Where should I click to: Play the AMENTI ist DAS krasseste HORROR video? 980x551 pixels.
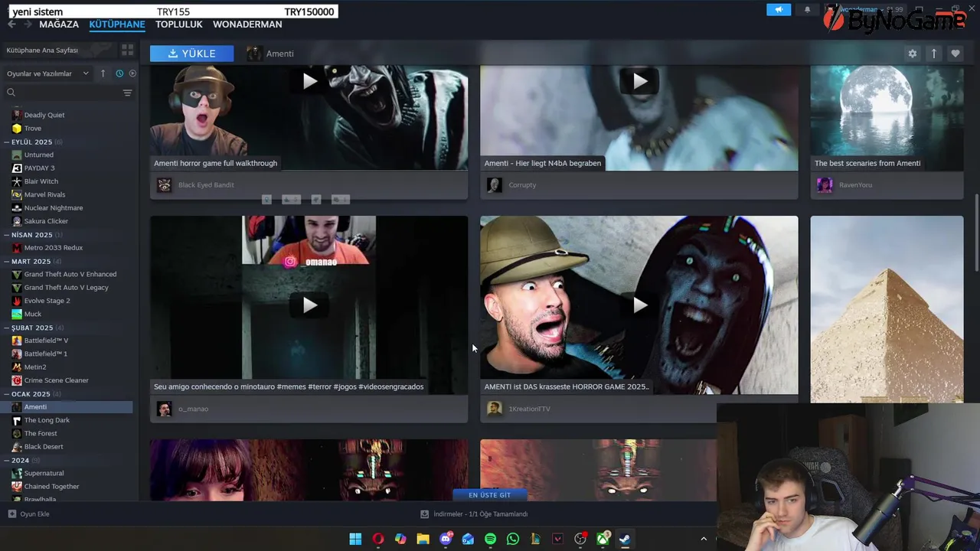pos(639,305)
